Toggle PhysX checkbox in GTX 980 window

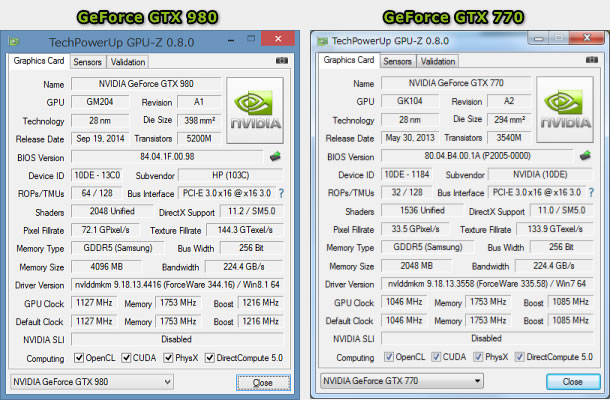(168, 358)
